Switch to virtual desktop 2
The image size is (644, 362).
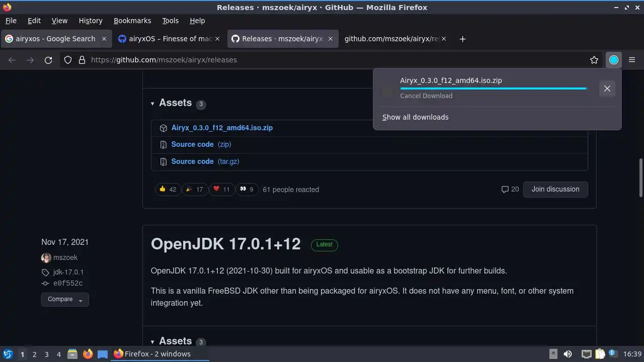pyautogui.click(x=34, y=354)
